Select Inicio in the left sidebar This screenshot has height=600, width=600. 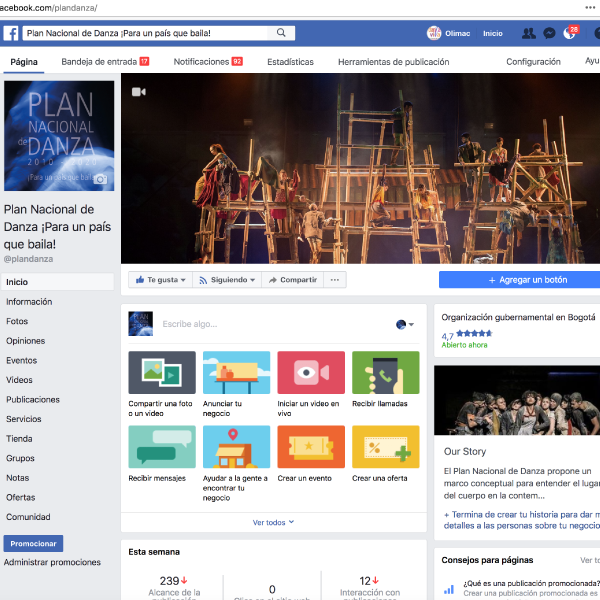click(57, 282)
